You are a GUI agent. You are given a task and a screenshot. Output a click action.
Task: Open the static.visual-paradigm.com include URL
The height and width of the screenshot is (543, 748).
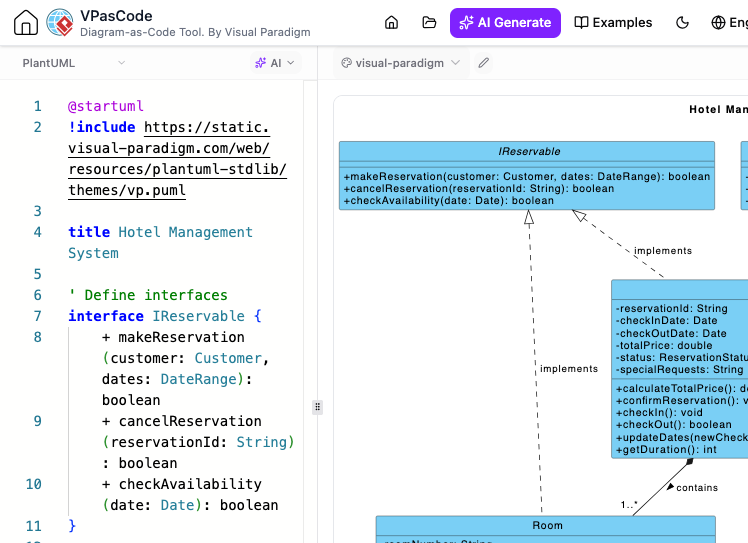tap(177, 158)
